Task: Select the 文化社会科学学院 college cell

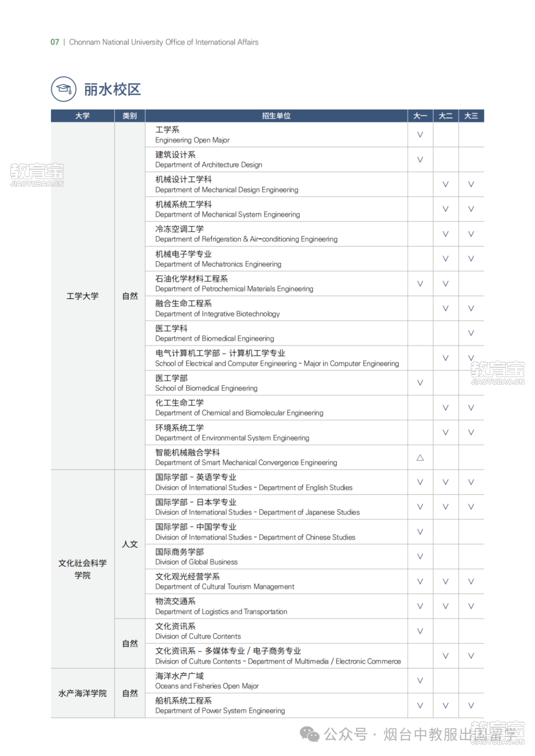Action: click(x=83, y=569)
